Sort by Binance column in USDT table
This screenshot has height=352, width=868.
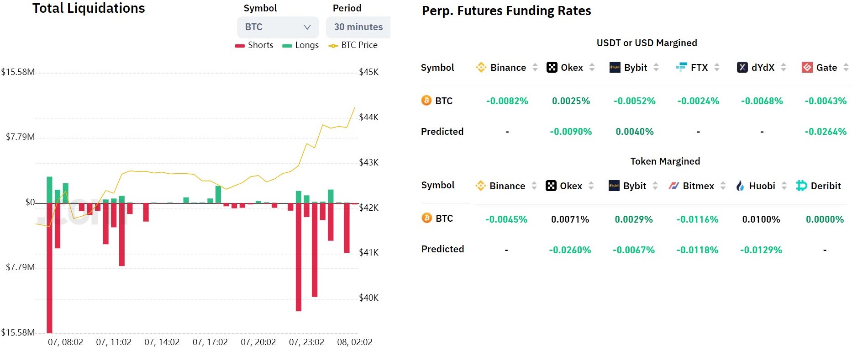click(535, 68)
